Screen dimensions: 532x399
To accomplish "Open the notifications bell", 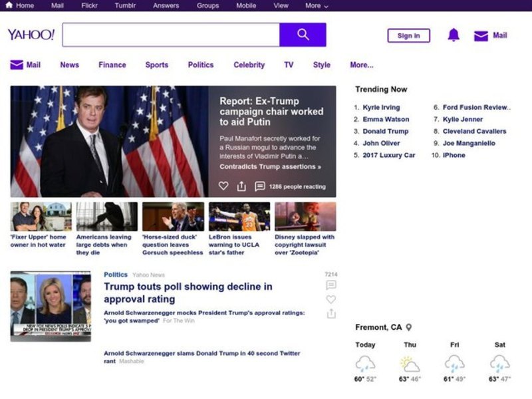I will point(454,35).
